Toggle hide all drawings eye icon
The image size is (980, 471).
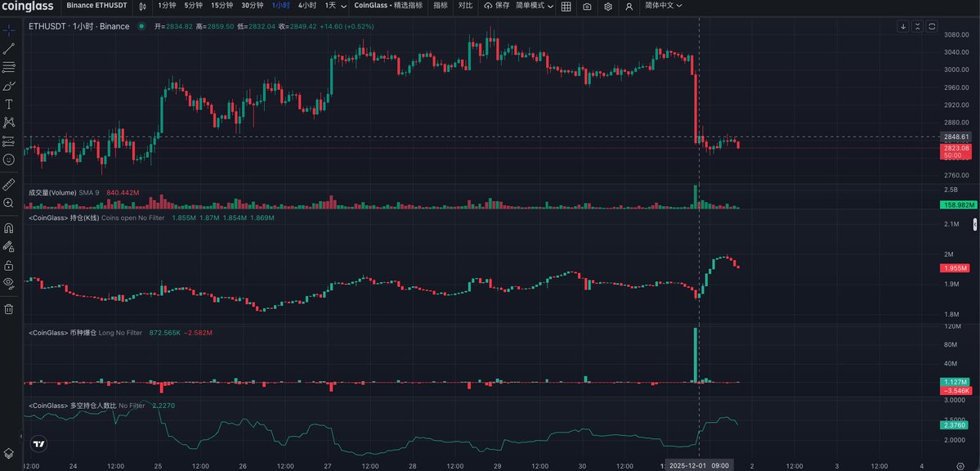(9, 283)
